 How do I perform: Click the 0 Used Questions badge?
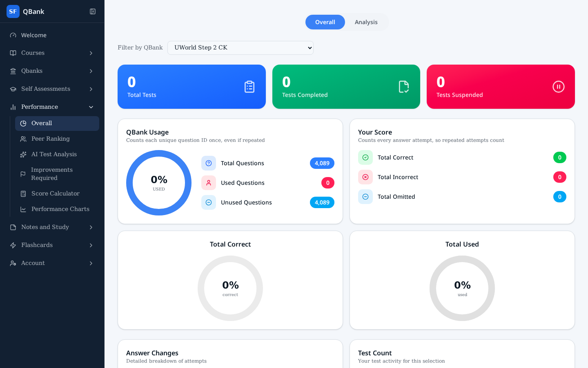pyautogui.click(x=328, y=183)
